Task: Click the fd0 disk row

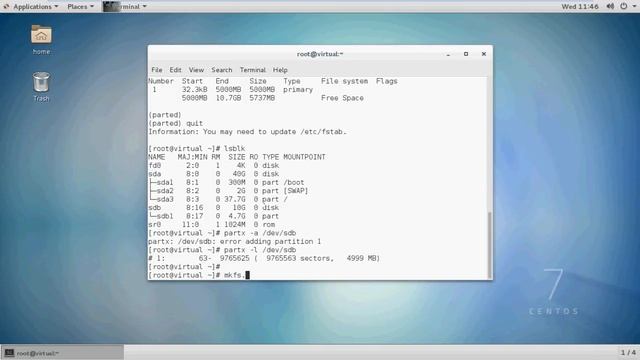Action: click(x=214, y=165)
